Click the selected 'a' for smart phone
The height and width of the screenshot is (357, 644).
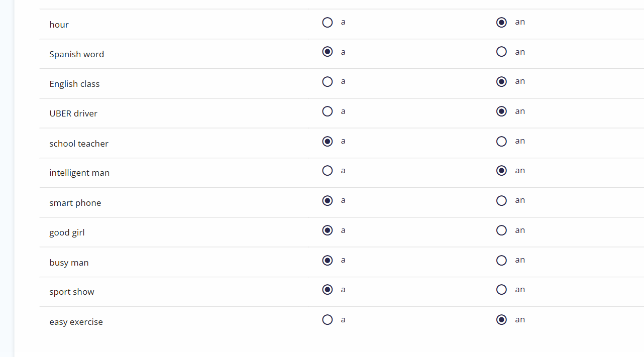[x=328, y=201]
